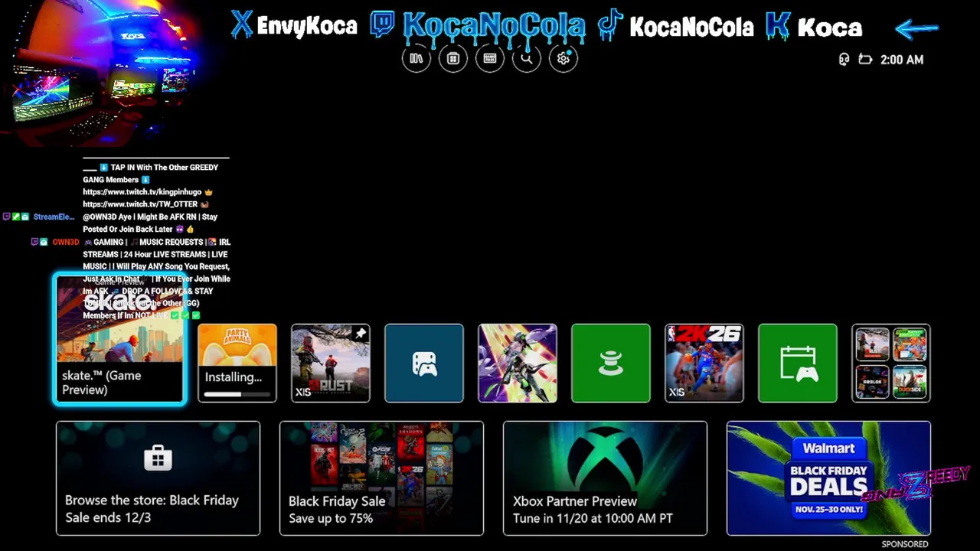Open the Settings gear icon
The image size is (980, 551).
pyautogui.click(x=563, y=58)
